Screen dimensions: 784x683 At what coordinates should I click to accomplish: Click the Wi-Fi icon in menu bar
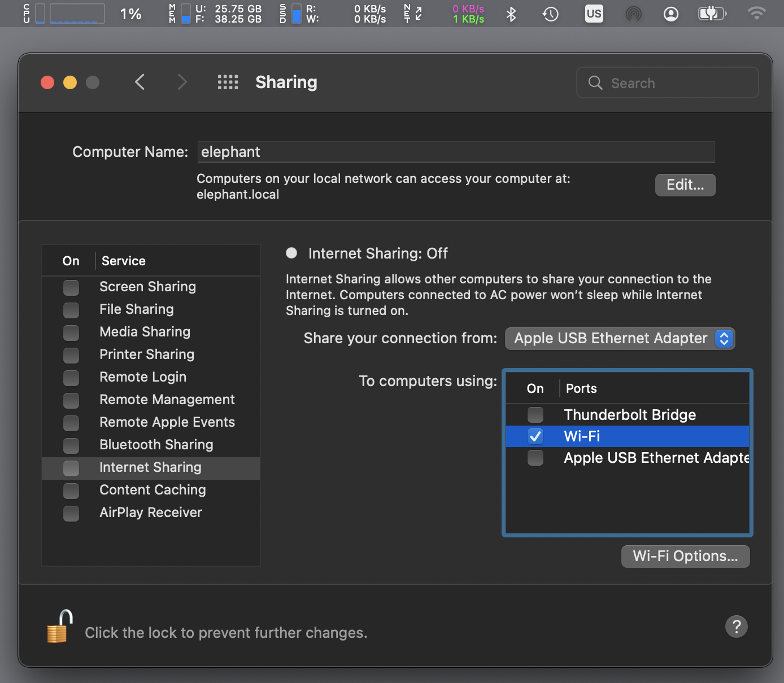[x=756, y=14]
